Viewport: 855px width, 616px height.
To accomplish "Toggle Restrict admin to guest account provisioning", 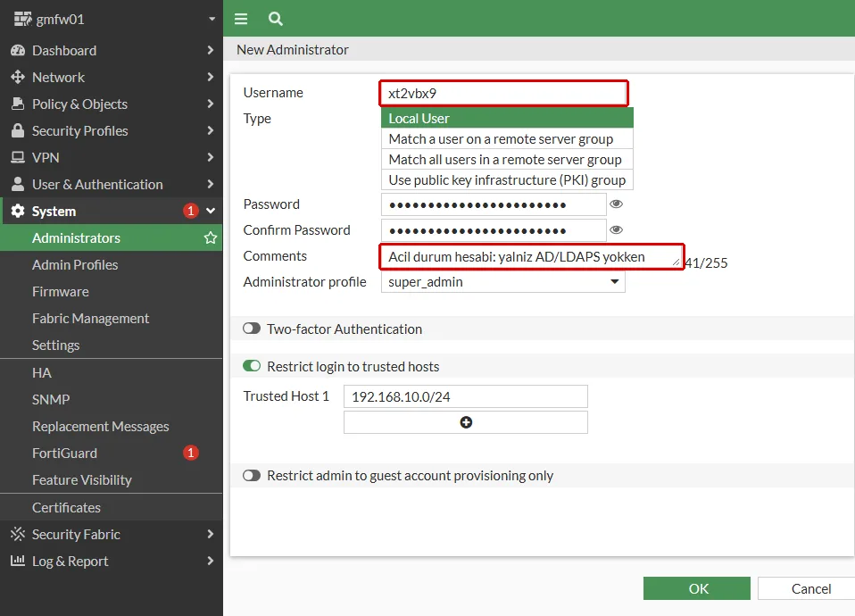I will coord(252,476).
